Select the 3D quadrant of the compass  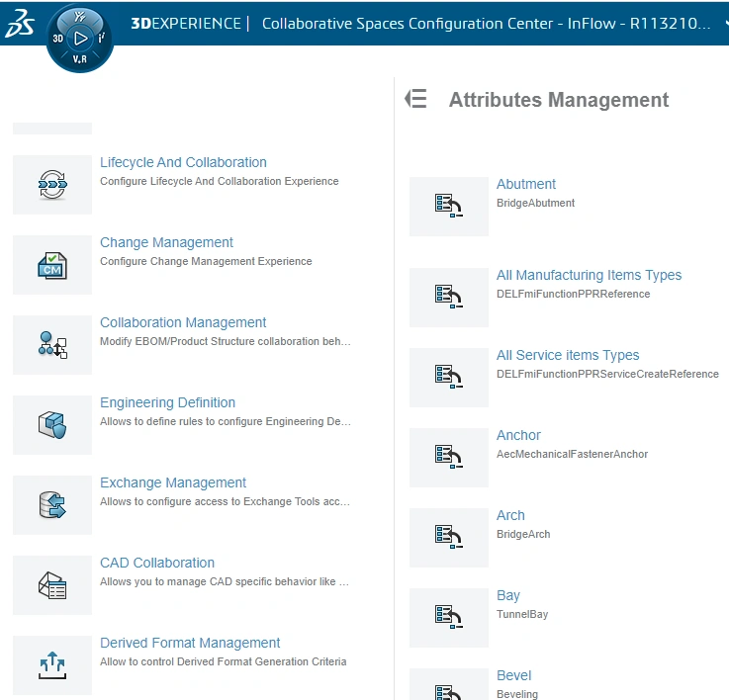pos(57,39)
